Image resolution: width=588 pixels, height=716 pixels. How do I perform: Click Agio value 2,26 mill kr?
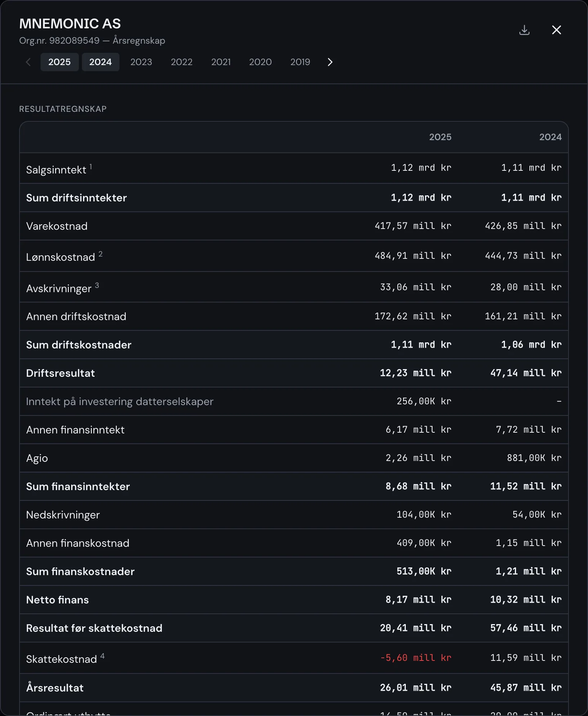[x=418, y=458]
